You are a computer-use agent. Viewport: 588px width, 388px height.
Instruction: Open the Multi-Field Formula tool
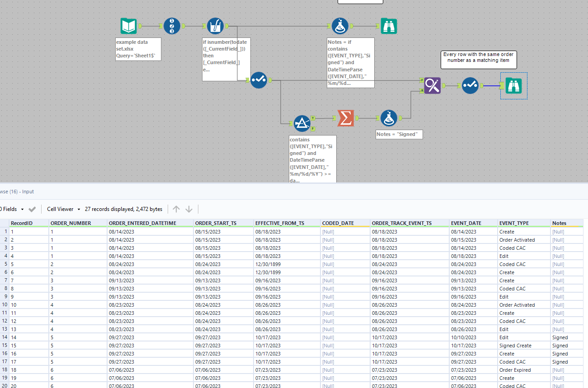216,26
